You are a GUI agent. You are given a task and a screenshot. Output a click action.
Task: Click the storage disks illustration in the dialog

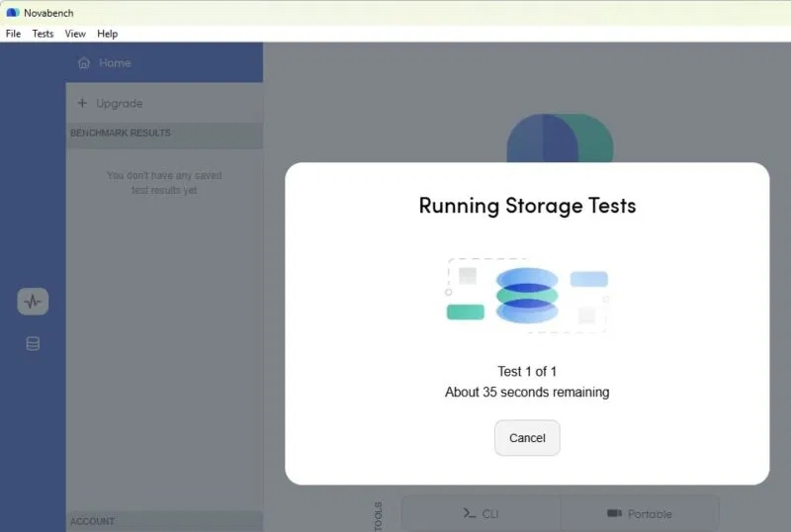point(527,296)
